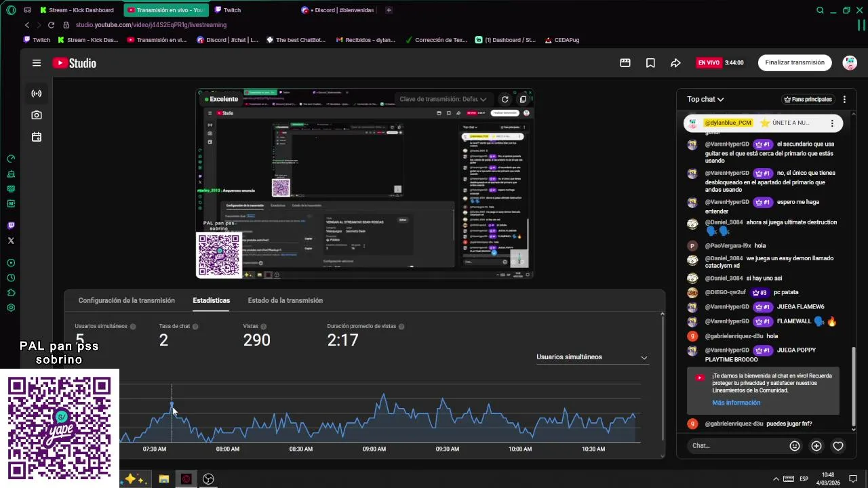Open the webcam camera icon in sidebar
This screenshot has width=868, height=488.
(x=37, y=115)
